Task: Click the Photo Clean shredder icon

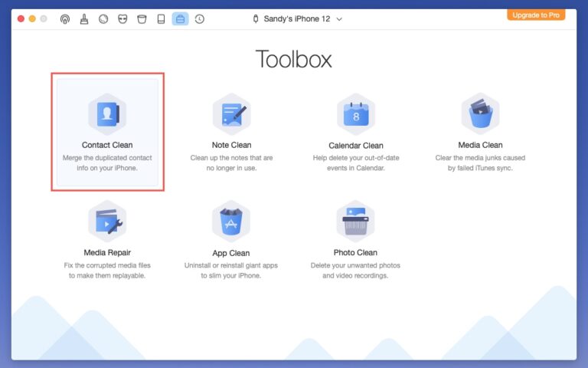Action: coord(355,222)
